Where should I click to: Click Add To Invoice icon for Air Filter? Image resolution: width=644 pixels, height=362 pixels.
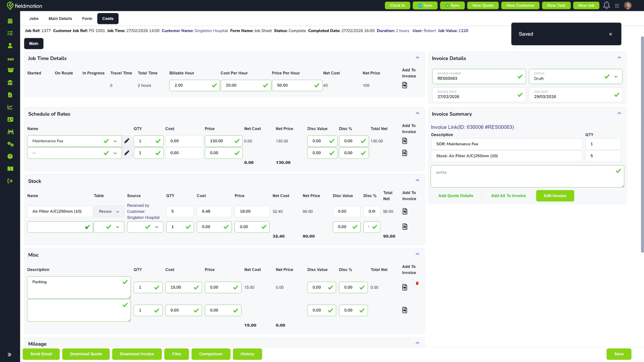[405, 211]
